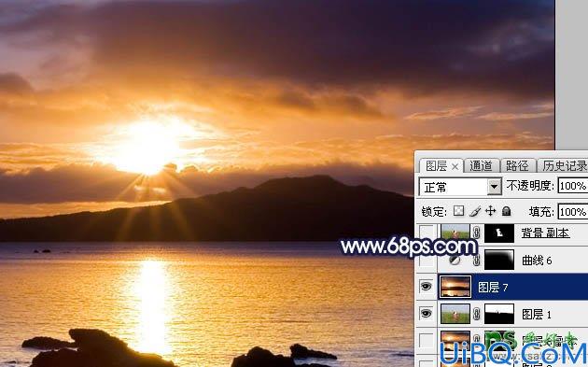The height and width of the screenshot is (367, 588).
Task: Switch to the 路径 tab
Action: coord(517,165)
